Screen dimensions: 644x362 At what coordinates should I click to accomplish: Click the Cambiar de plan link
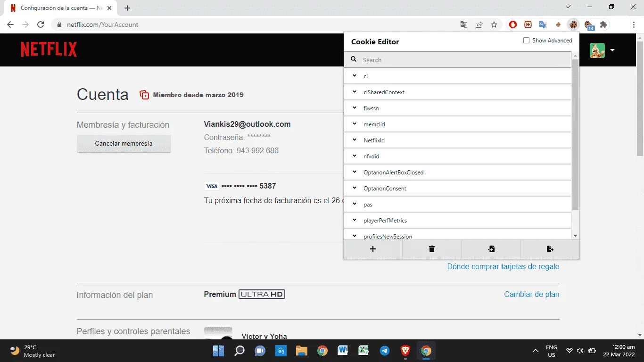pyautogui.click(x=532, y=294)
